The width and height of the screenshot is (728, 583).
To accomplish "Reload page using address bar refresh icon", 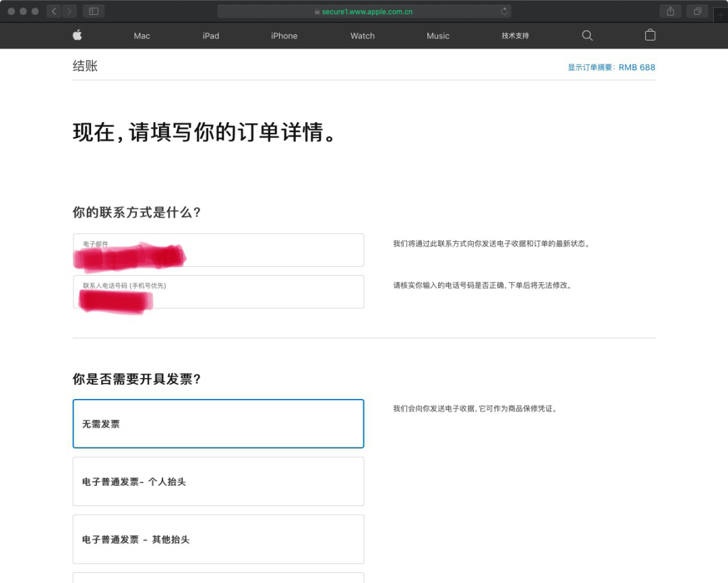I will [504, 11].
